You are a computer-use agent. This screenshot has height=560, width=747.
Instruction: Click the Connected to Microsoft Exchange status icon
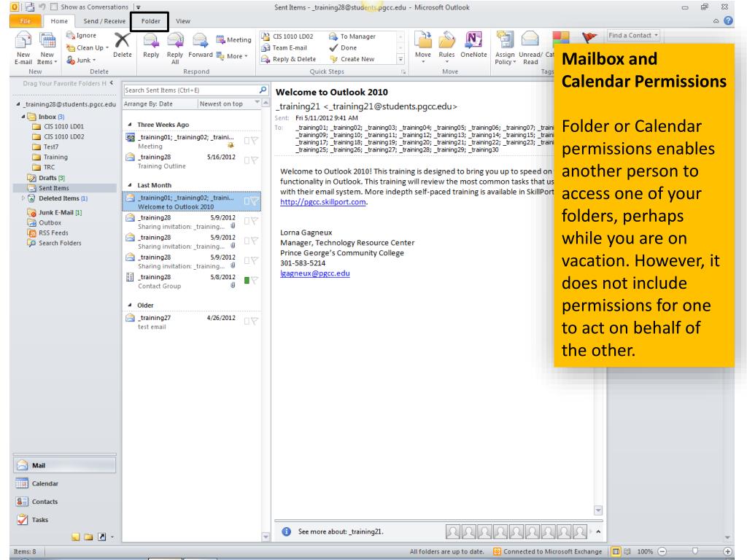497,551
